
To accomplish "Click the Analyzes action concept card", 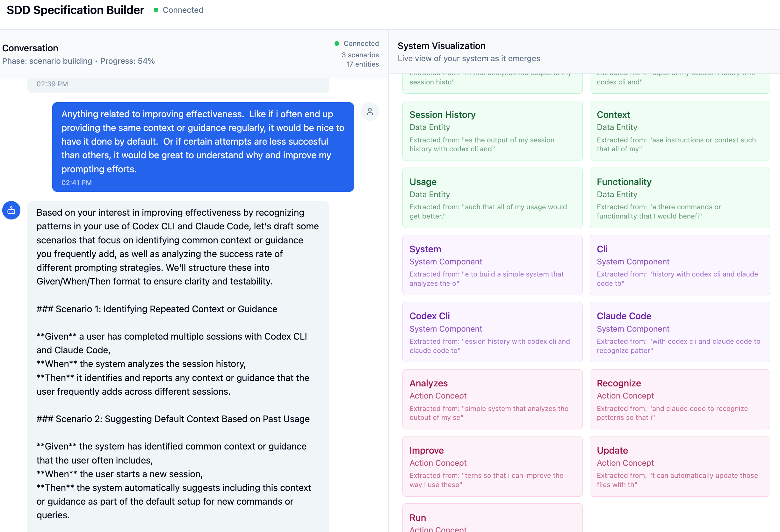I will click(x=492, y=399).
